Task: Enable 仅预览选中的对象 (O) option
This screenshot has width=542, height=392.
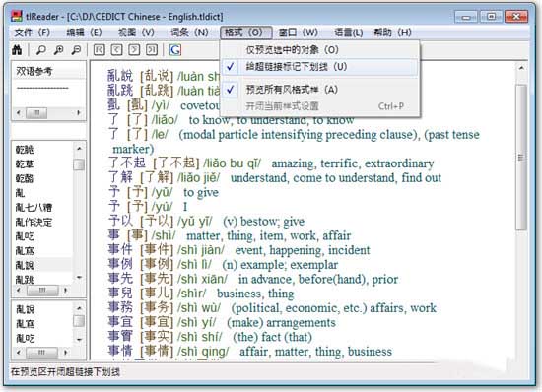Action: (x=319, y=50)
